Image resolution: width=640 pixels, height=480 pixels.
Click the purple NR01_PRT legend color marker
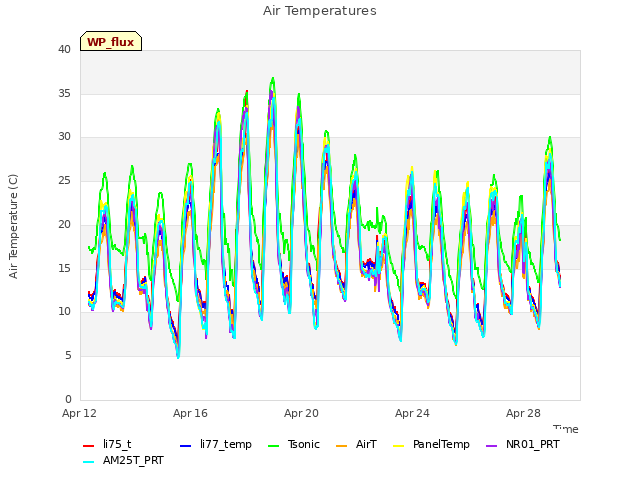[x=492, y=446]
